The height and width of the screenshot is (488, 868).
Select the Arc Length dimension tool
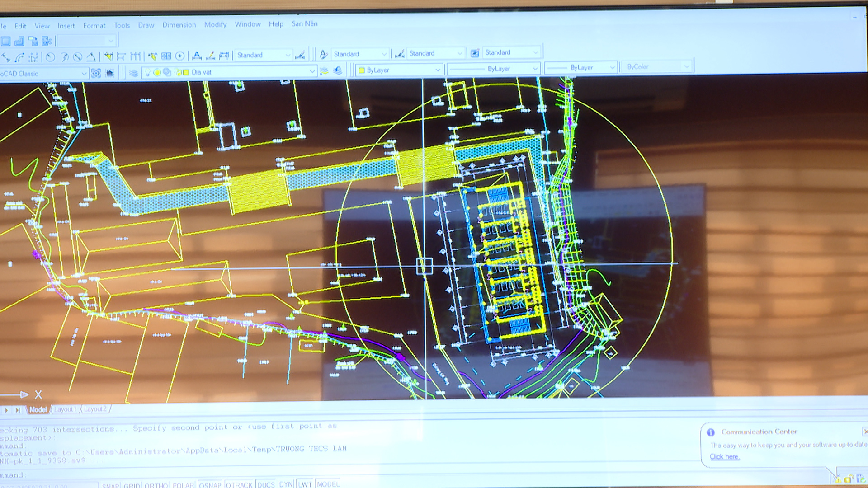[19, 57]
